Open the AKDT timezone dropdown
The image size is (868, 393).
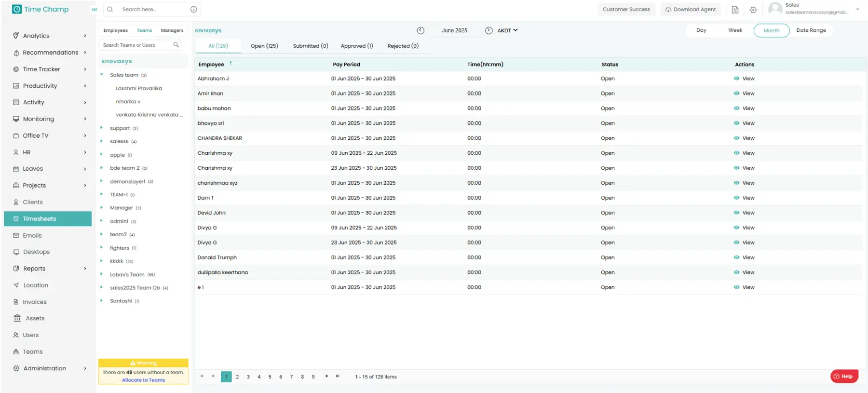tap(508, 30)
